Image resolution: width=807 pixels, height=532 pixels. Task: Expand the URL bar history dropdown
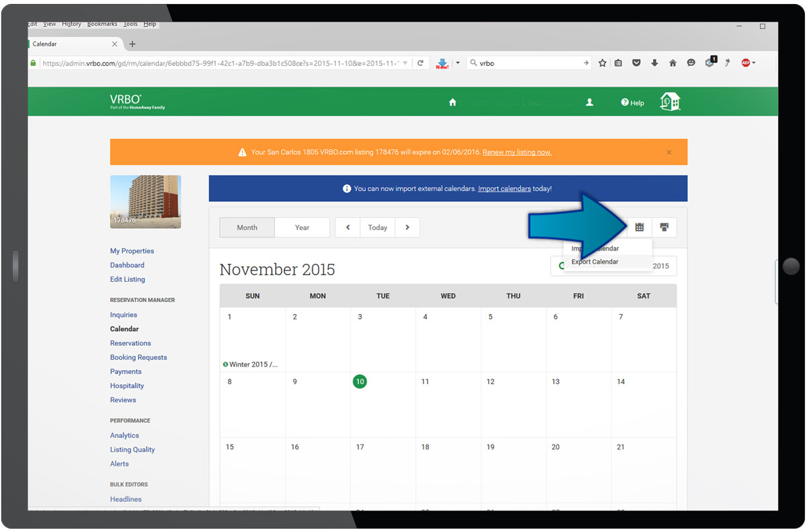click(x=405, y=63)
